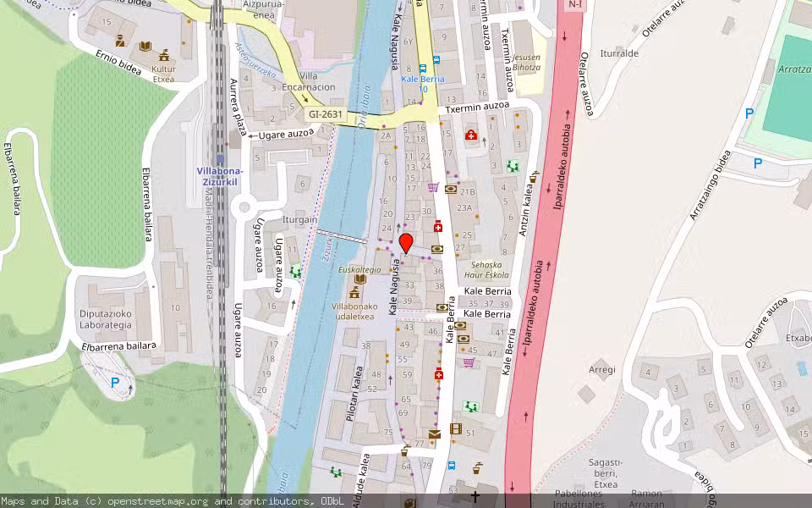Viewport: 812px width, 508px height.
Task: Open the post office envelope icon on Kale Nagusia
Action: coord(433,434)
